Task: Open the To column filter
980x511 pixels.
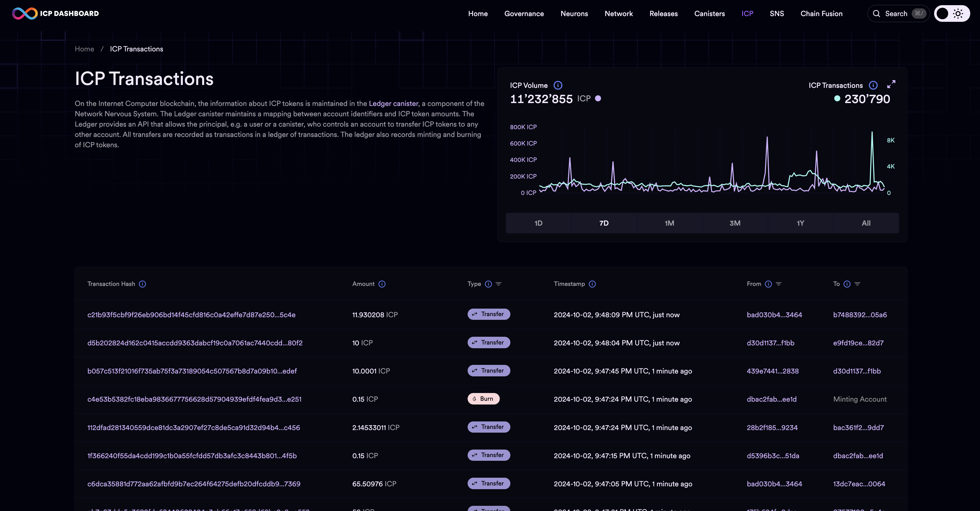Action: click(x=857, y=284)
